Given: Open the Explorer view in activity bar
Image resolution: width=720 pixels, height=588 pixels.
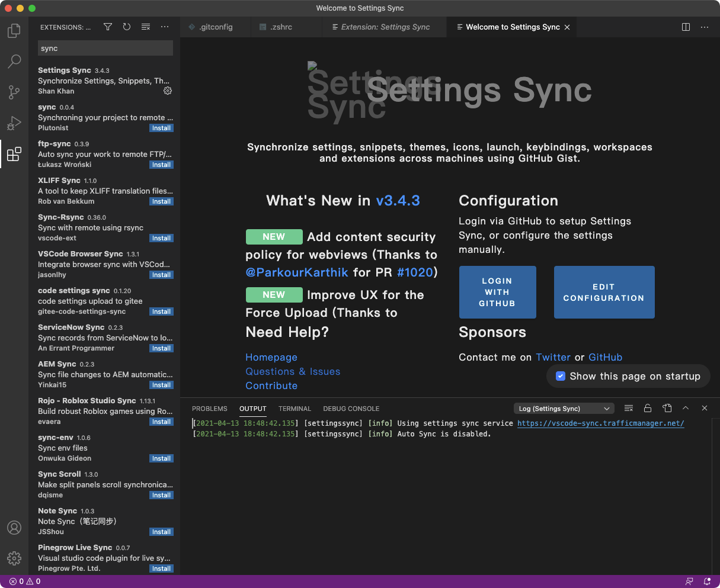Looking at the screenshot, I should (14, 31).
